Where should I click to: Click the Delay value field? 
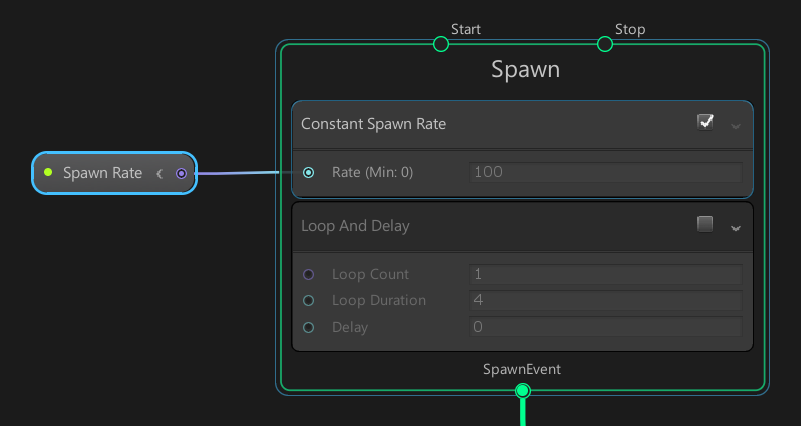pos(605,327)
